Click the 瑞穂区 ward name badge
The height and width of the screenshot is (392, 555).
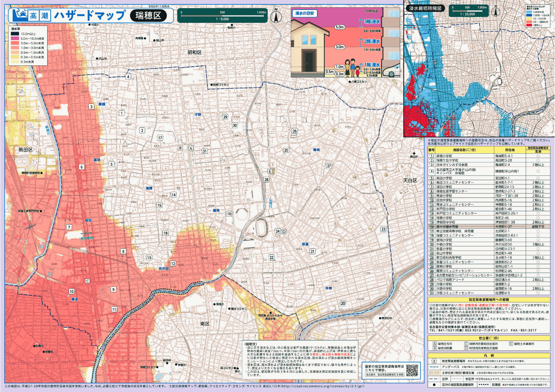(148, 16)
